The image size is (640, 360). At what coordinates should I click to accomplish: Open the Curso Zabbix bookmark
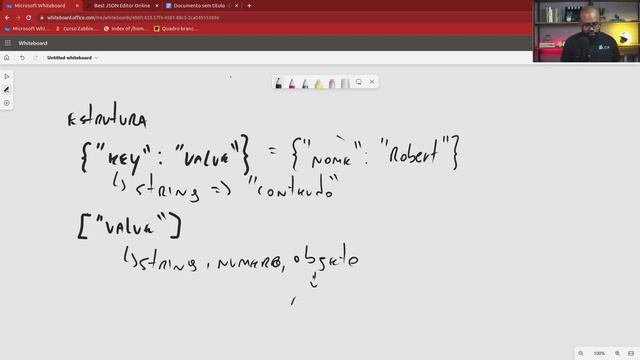click(77, 29)
